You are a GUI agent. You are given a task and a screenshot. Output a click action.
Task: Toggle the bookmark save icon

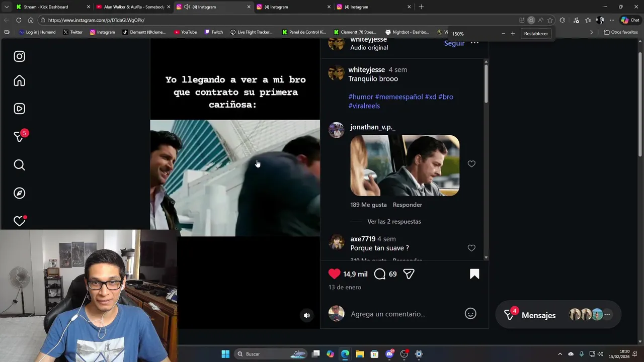(474, 274)
